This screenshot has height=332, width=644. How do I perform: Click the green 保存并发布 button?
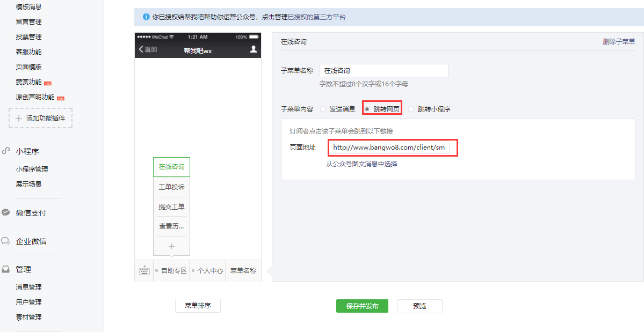[x=362, y=306]
